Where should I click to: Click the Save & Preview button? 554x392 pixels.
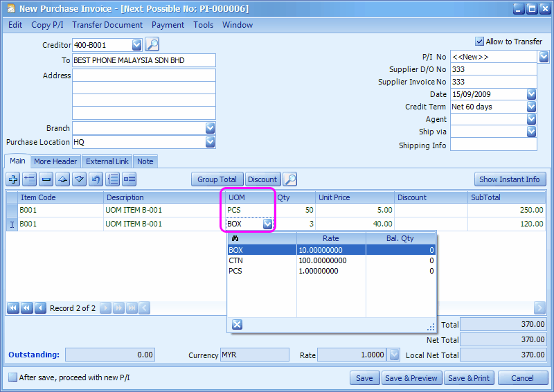(x=411, y=378)
